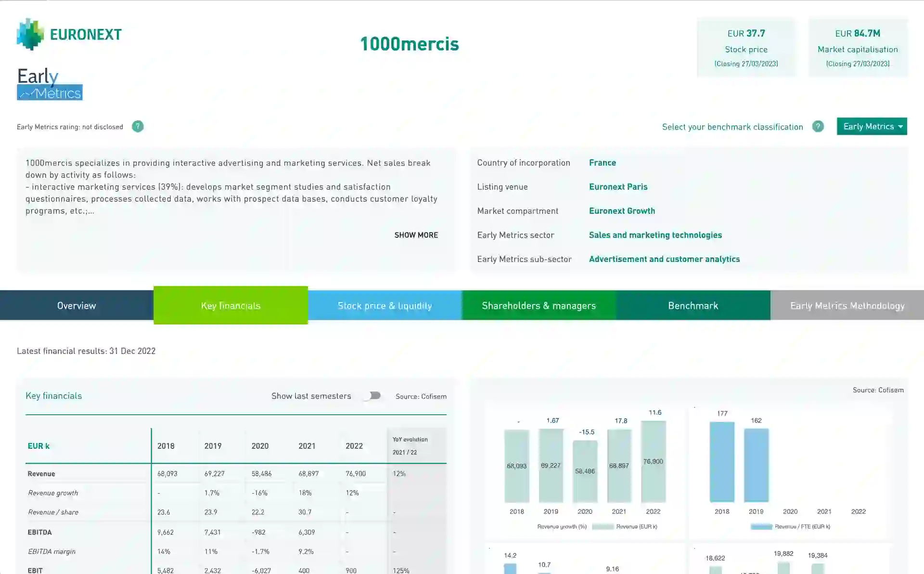Image resolution: width=924 pixels, height=574 pixels.
Task: Open help icon beside benchmark classification
Action: [x=818, y=127]
